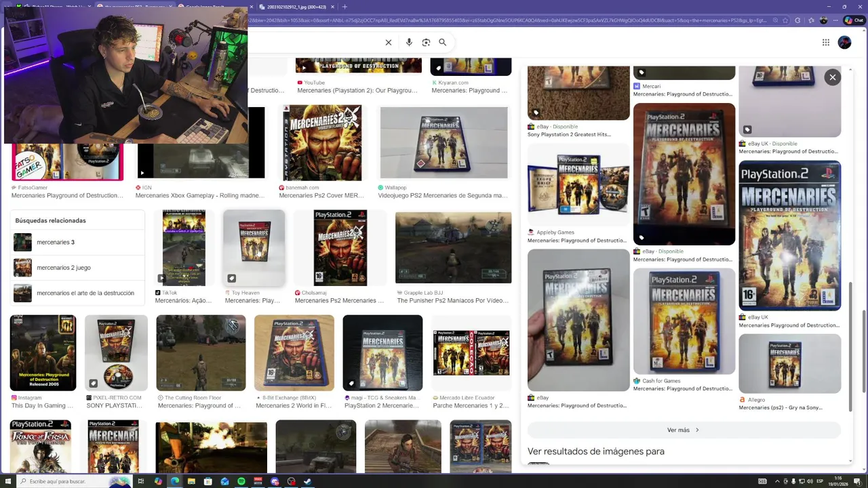Image resolution: width=868 pixels, height=488 pixels.
Task: Open the Kiyaran.com Mercenaries link
Action: (x=469, y=90)
